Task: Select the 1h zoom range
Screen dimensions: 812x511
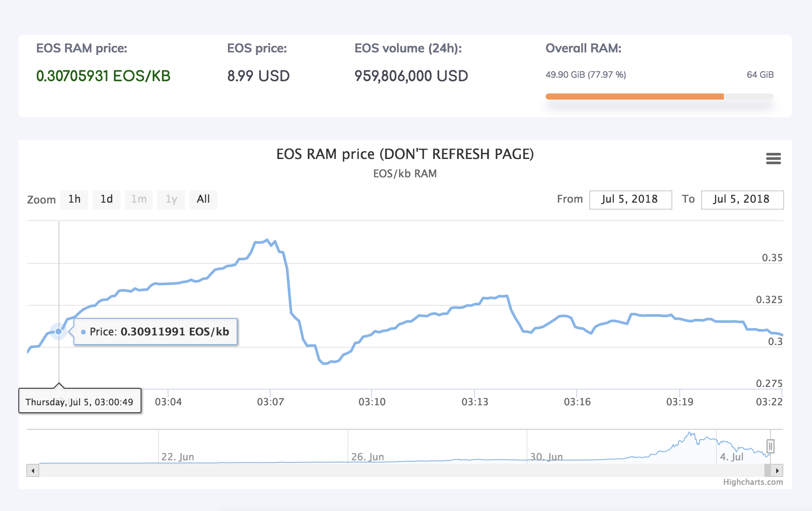Action: [74, 200]
